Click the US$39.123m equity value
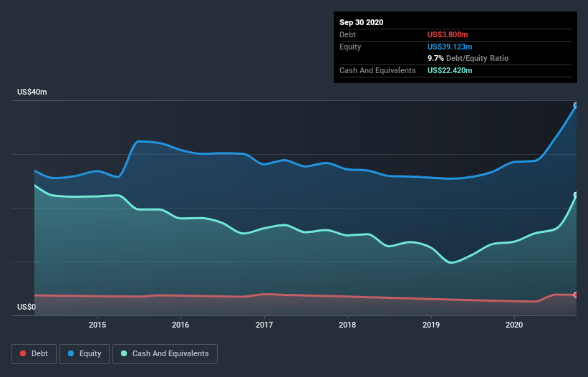 (x=450, y=47)
